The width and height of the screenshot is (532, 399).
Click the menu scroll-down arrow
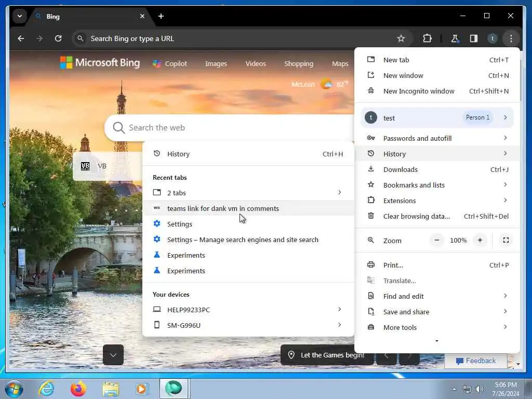pyautogui.click(x=436, y=341)
